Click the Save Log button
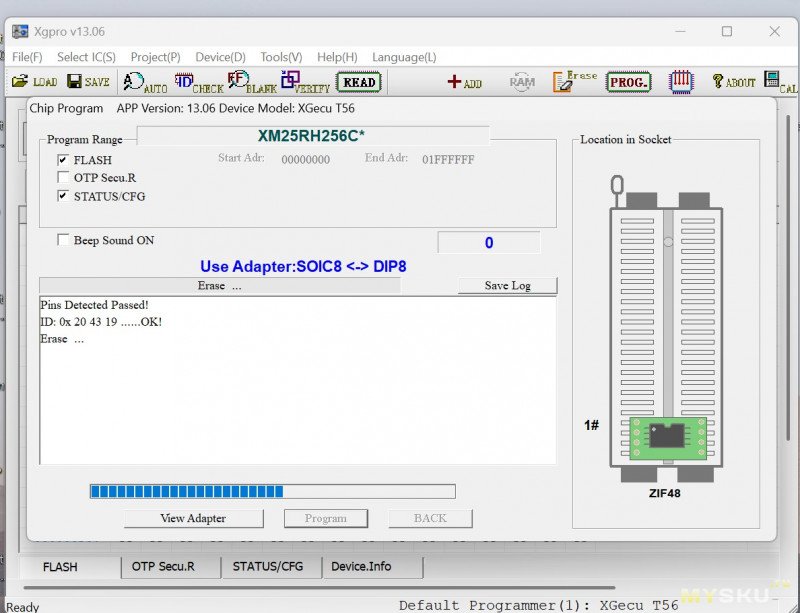Image resolution: width=800 pixels, height=613 pixels. click(x=507, y=286)
